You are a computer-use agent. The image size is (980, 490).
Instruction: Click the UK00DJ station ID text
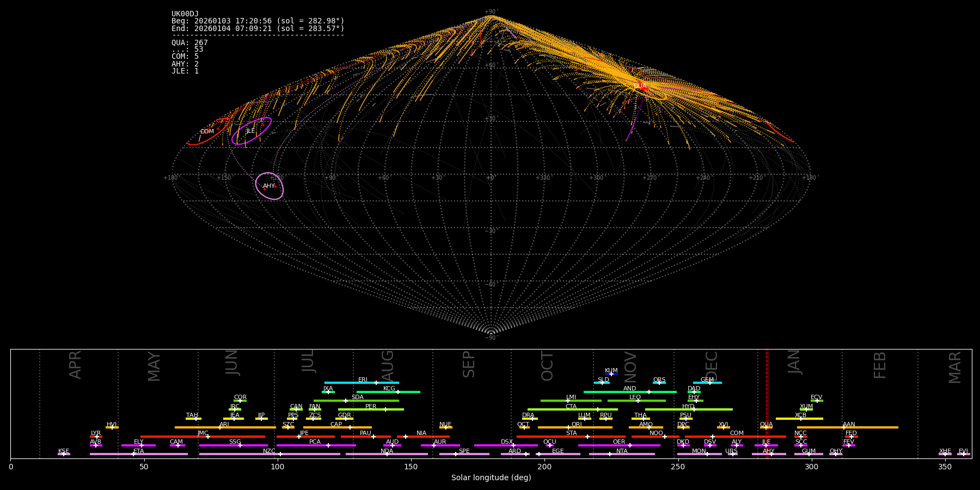pos(185,14)
